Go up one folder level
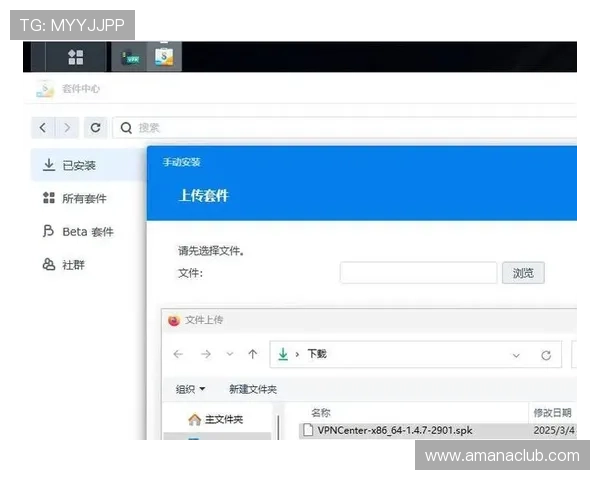 coord(253,354)
